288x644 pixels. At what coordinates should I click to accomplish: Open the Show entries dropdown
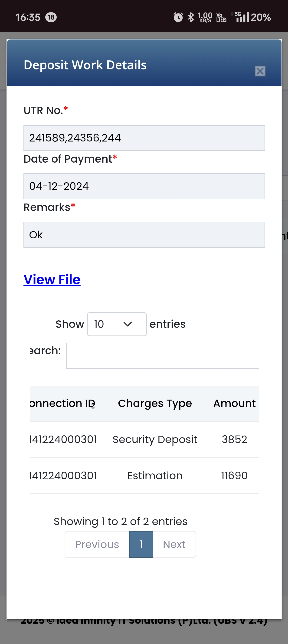[117, 324]
